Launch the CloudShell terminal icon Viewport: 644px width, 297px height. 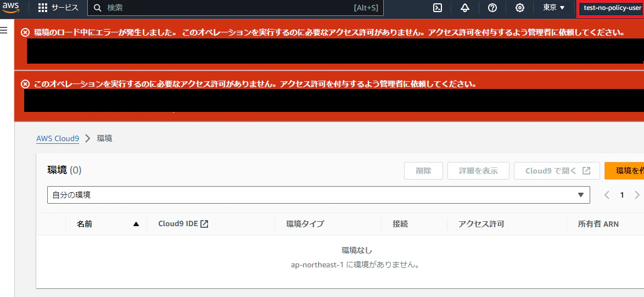tap(438, 8)
